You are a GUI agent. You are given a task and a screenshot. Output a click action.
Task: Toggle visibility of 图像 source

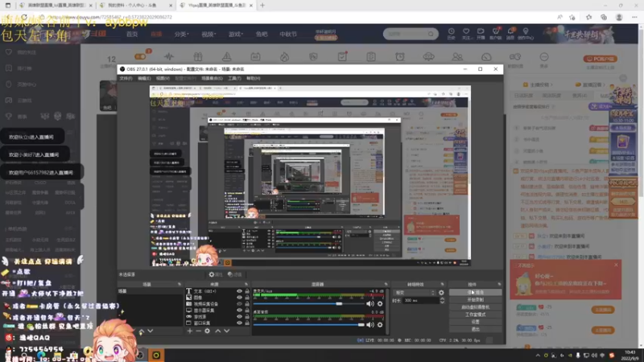239,297
